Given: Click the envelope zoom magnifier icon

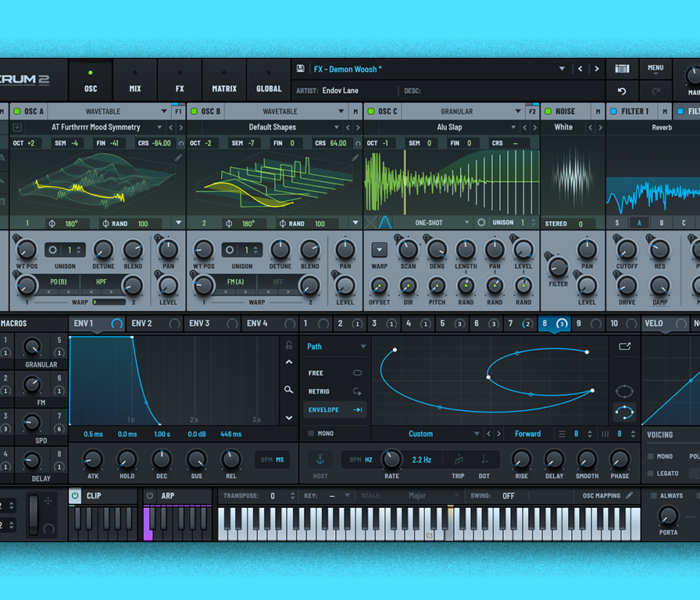Looking at the screenshot, I should pyautogui.click(x=289, y=390).
